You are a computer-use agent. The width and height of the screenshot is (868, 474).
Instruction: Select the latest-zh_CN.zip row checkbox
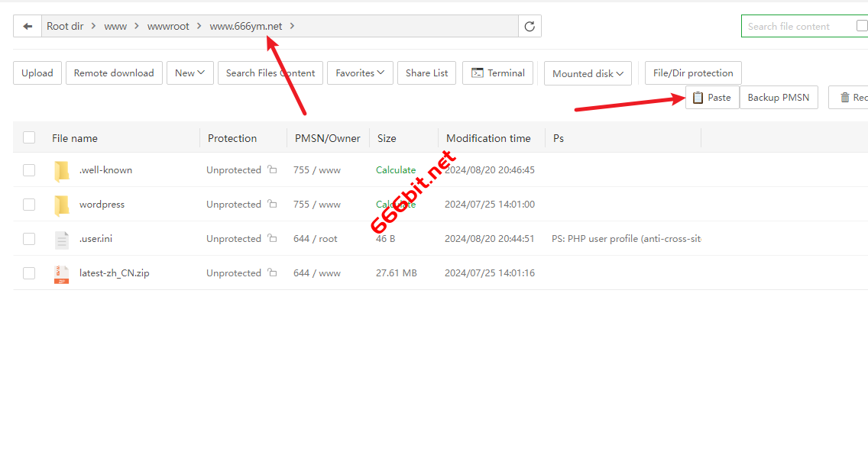tap(29, 272)
